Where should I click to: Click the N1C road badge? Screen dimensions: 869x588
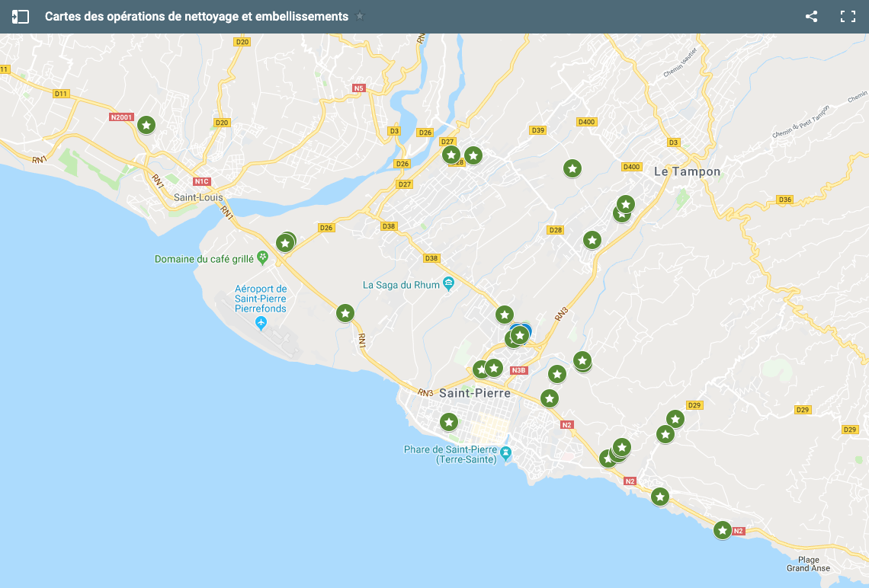202,181
